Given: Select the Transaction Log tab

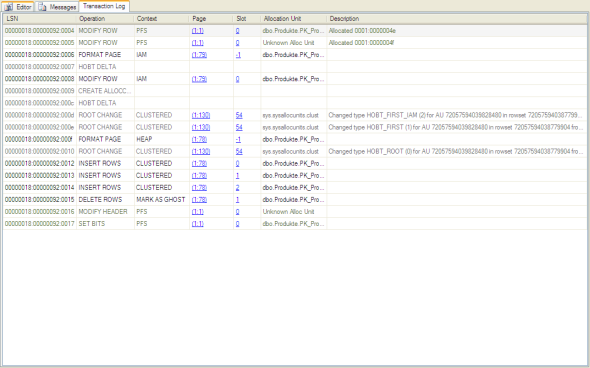Looking at the screenshot, I should click(104, 6).
